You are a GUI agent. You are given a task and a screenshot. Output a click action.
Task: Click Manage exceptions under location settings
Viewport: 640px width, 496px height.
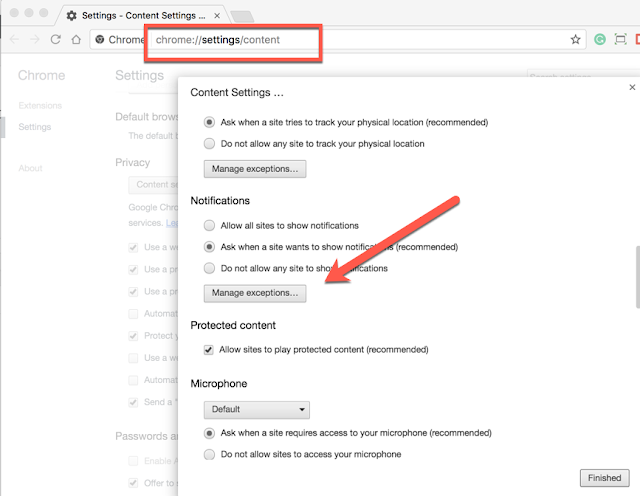tap(255, 169)
